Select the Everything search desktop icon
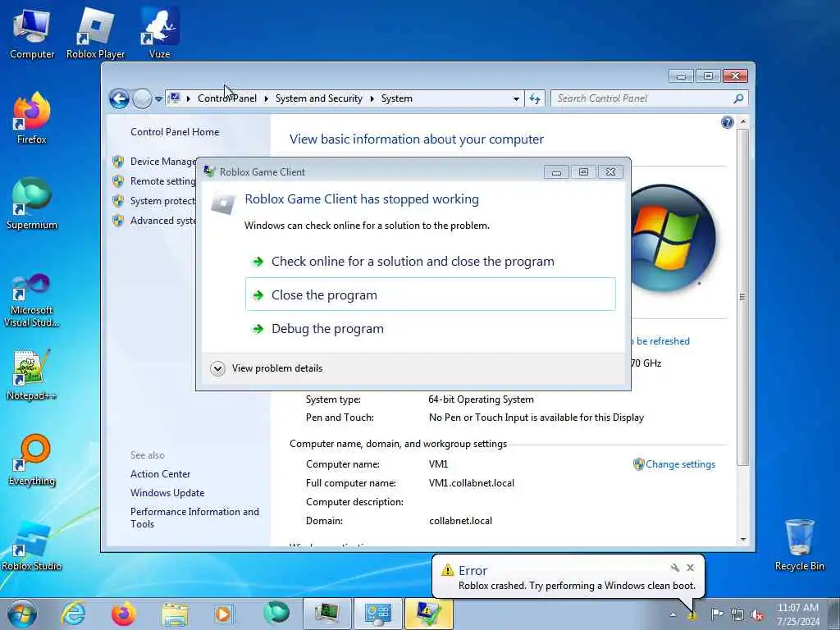The width and height of the screenshot is (840, 630). (32, 459)
